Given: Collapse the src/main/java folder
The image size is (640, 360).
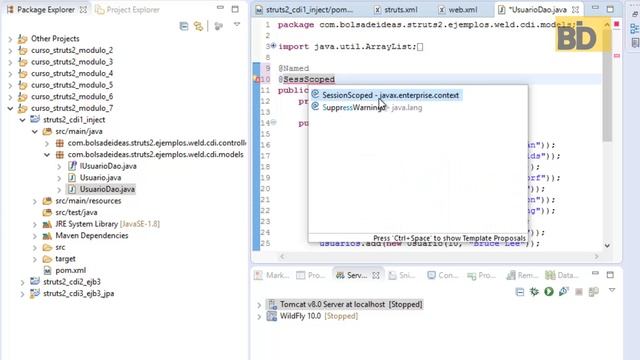Looking at the screenshot, I should point(35,132).
